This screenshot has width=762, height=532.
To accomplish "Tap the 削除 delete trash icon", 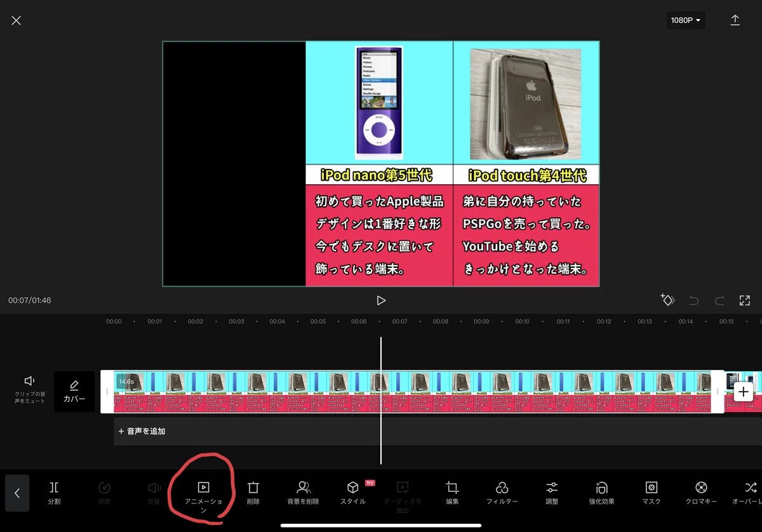I will (x=253, y=493).
